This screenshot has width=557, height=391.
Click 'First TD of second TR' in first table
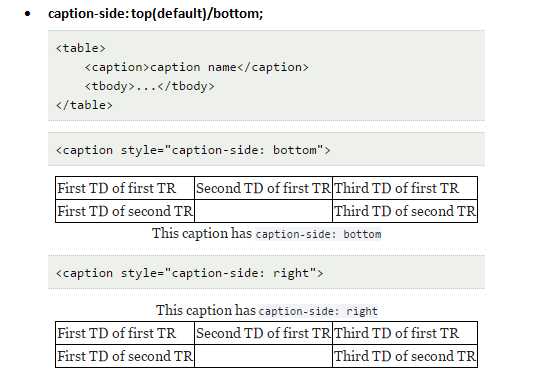point(125,211)
